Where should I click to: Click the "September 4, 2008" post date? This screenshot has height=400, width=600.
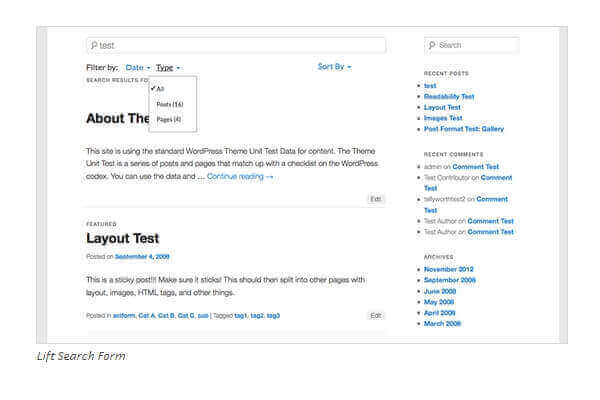point(142,257)
